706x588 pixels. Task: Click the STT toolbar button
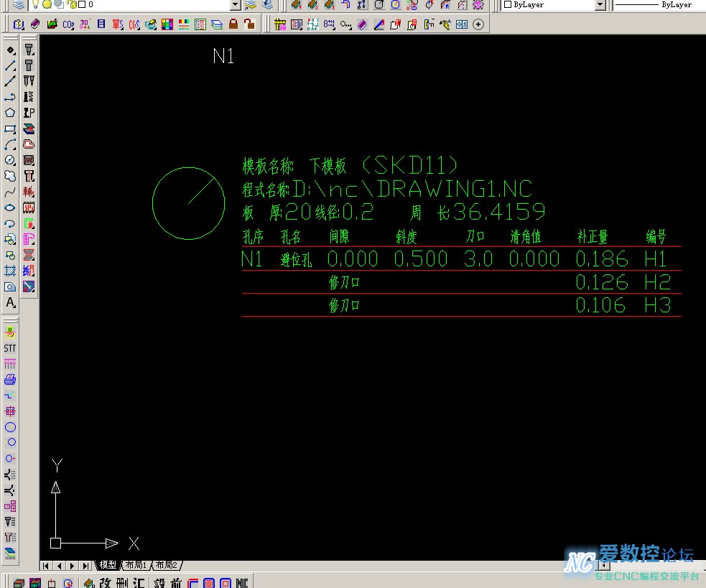[x=10, y=348]
